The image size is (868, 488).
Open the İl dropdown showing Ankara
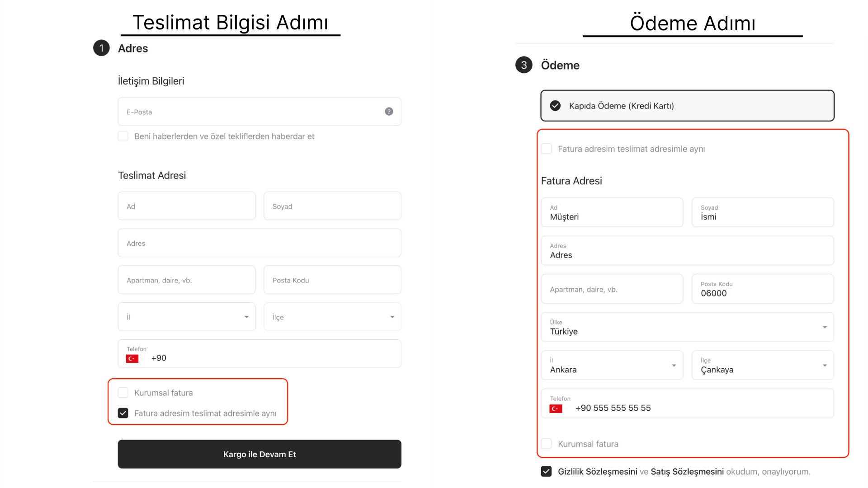tap(612, 365)
